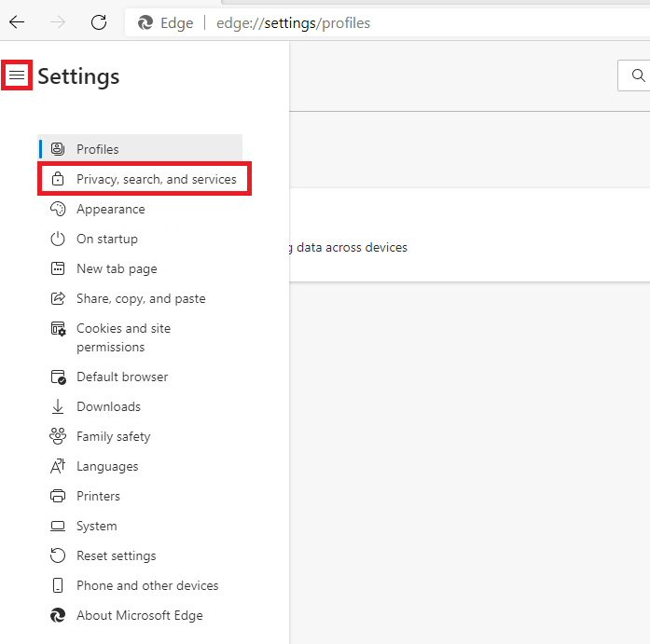Open Privacy, search, and services
The image size is (650, 644).
click(156, 179)
